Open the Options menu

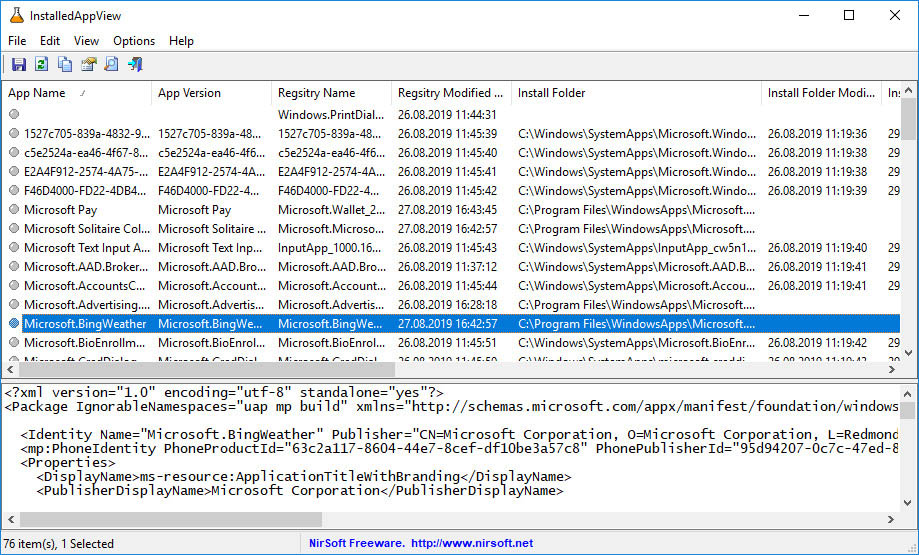click(134, 41)
